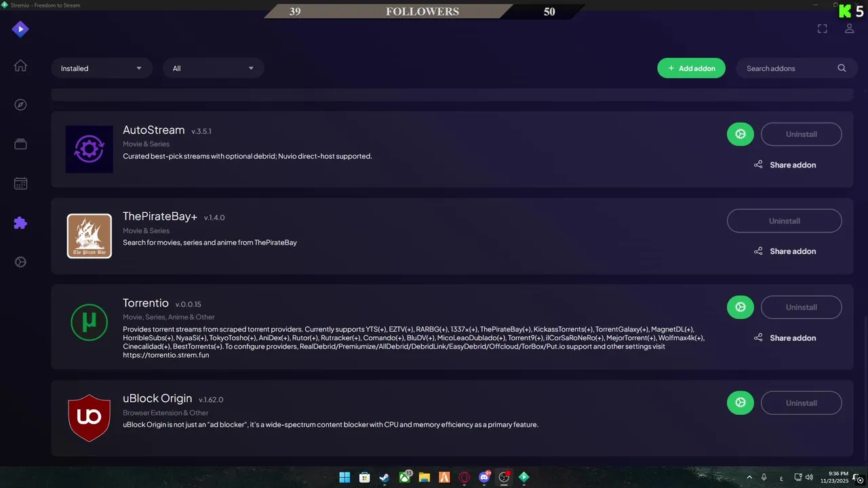The width and height of the screenshot is (868, 488).
Task: Click the uBlock Origin shield logo
Action: click(90, 418)
